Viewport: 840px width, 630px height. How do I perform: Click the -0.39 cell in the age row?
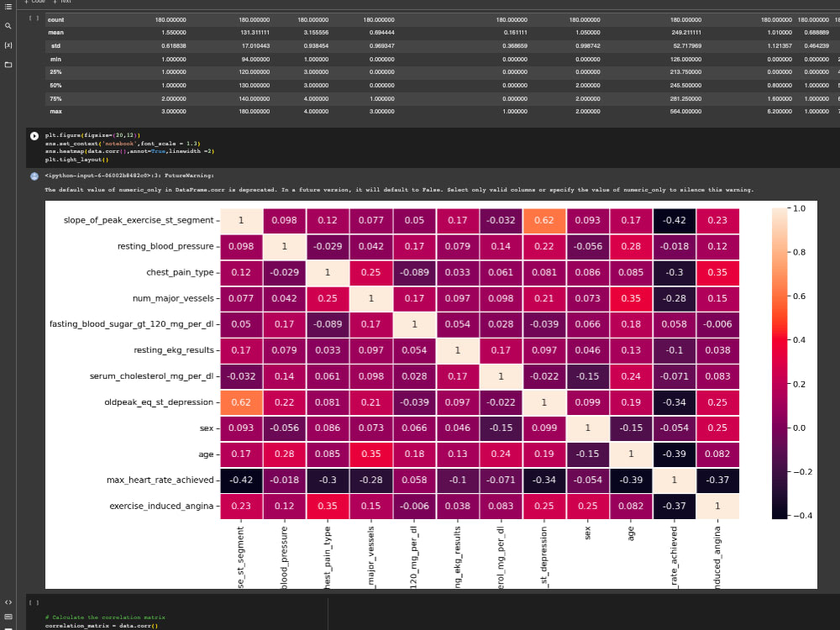pyautogui.click(x=674, y=454)
